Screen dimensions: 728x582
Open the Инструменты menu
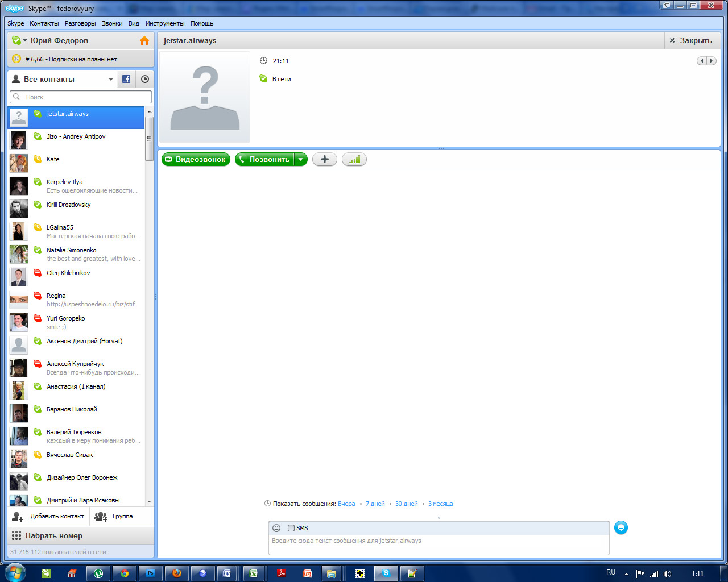click(x=165, y=23)
